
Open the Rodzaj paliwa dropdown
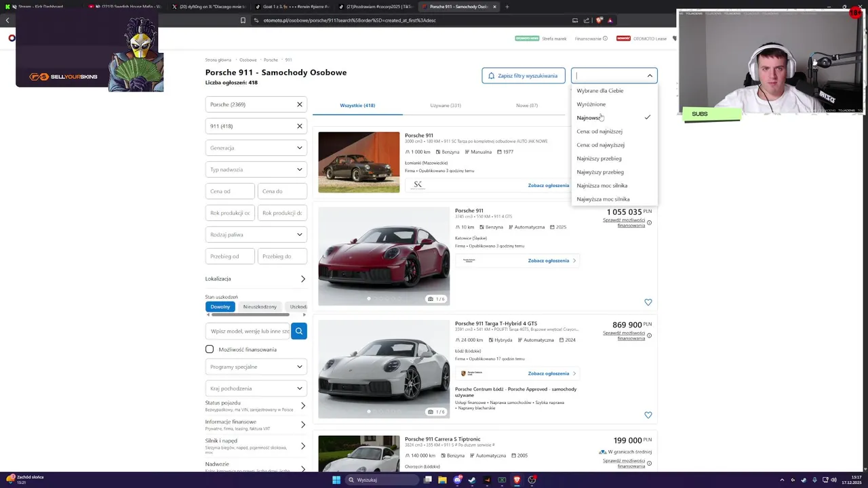coord(256,235)
